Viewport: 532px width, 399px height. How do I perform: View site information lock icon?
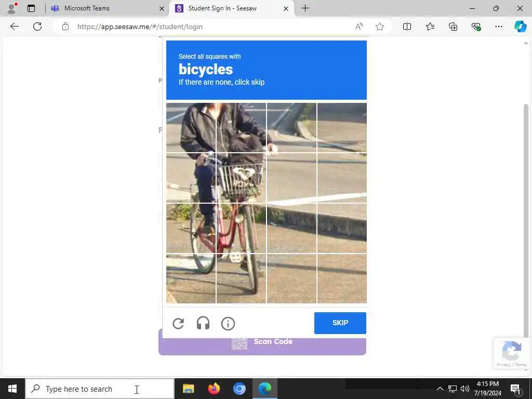coord(65,26)
